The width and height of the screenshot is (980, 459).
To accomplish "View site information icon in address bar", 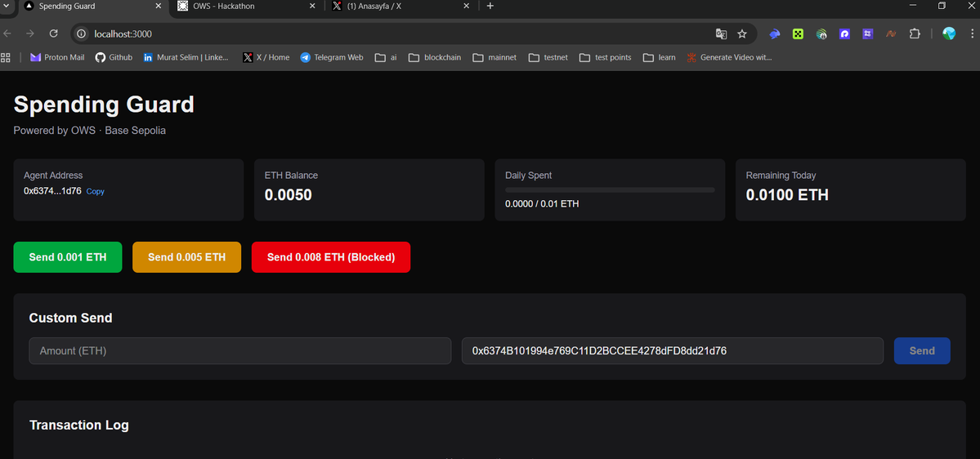I will (x=81, y=33).
